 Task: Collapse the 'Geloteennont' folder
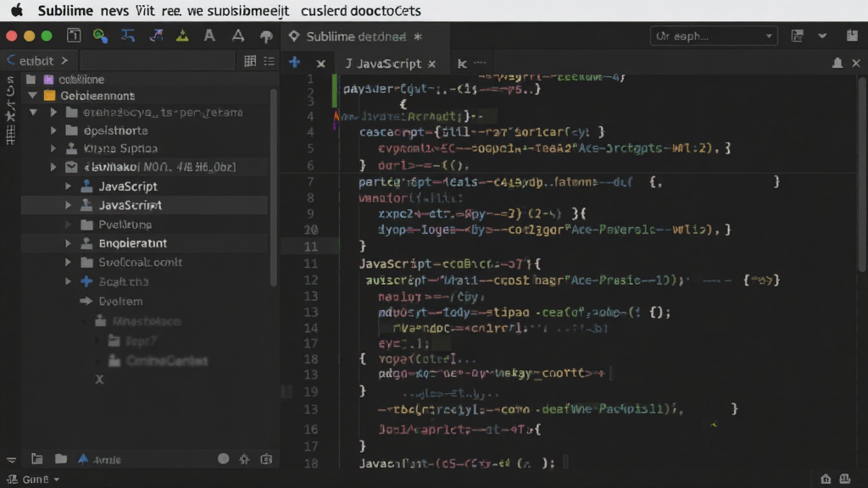pyautogui.click(x=33, y=96)
